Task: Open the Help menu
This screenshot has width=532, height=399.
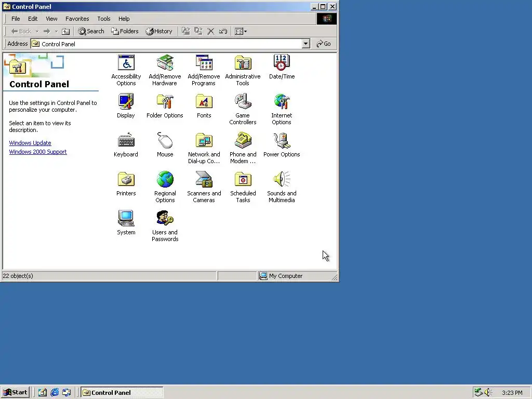Action: [x=124, y=19]
